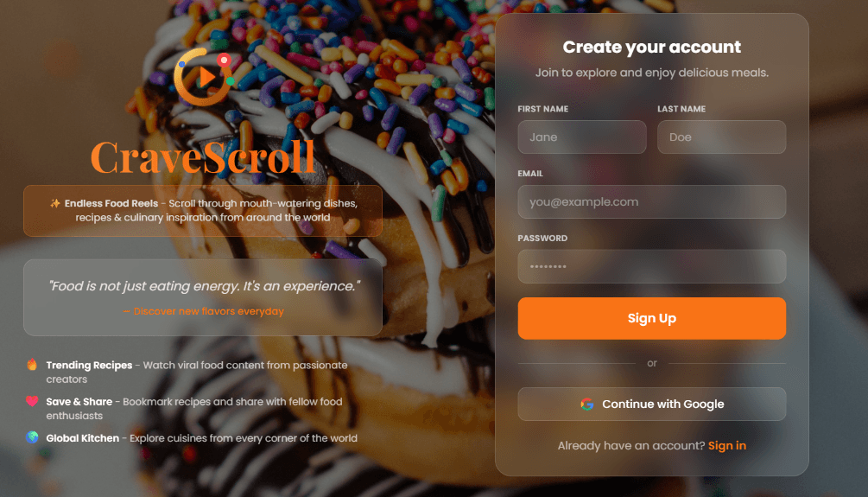Viewport: 868px width, 497px height.
Task: Open the Sign in link
Action: [727, 445]
